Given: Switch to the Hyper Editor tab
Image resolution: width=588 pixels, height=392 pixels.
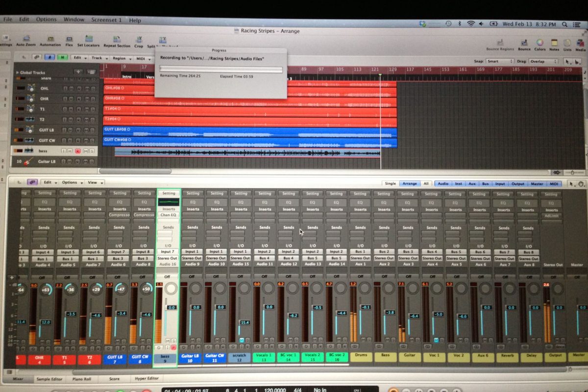Looking at the screenshot, I should 147,379.
